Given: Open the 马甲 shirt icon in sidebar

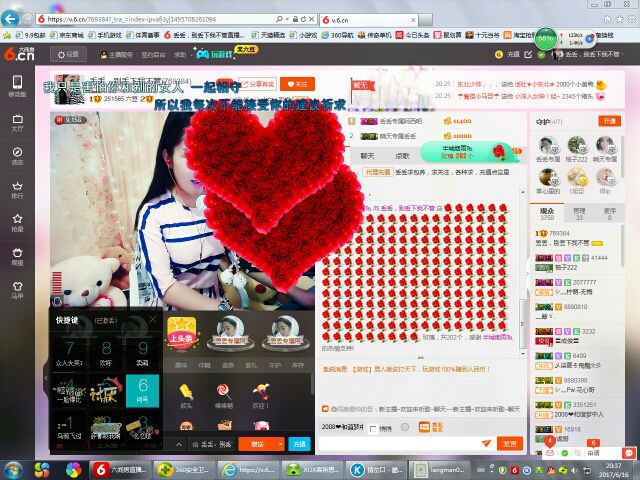Looking at the screenshot, I should (x=17, y=290).
